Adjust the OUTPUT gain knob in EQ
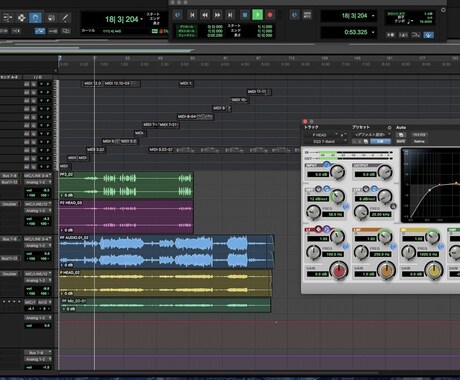 pos(385,172)
